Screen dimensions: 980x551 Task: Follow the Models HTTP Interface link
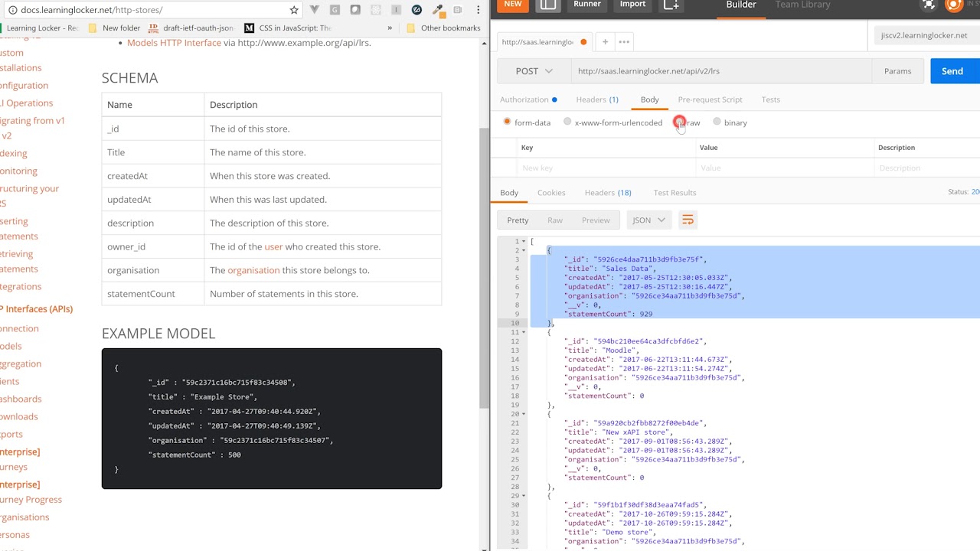point(174,43)
